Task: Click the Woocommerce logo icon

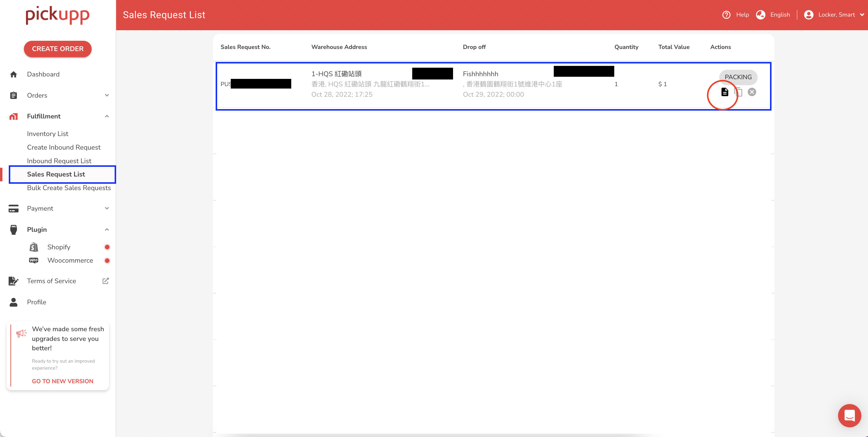Action: [x=34, y=261]
